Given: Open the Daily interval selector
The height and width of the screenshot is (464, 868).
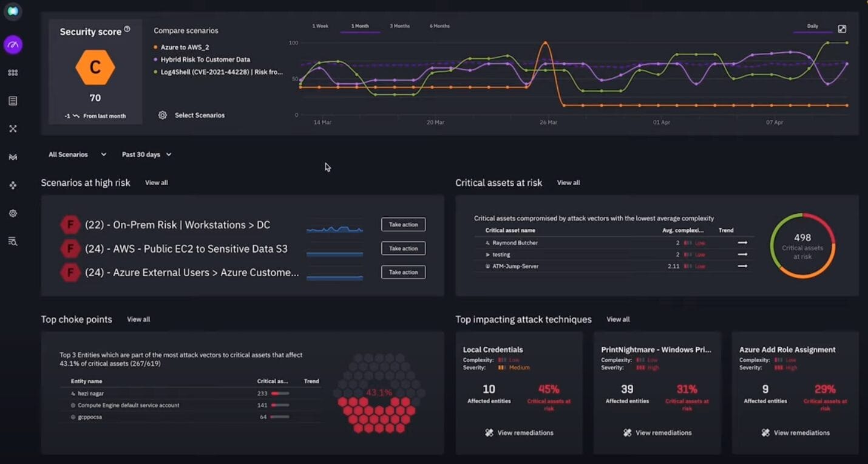Looking at the screenshot, I should click(812, 27).
